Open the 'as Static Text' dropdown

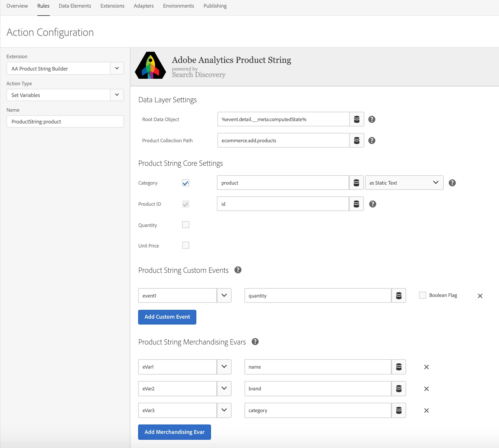(404, 183)
